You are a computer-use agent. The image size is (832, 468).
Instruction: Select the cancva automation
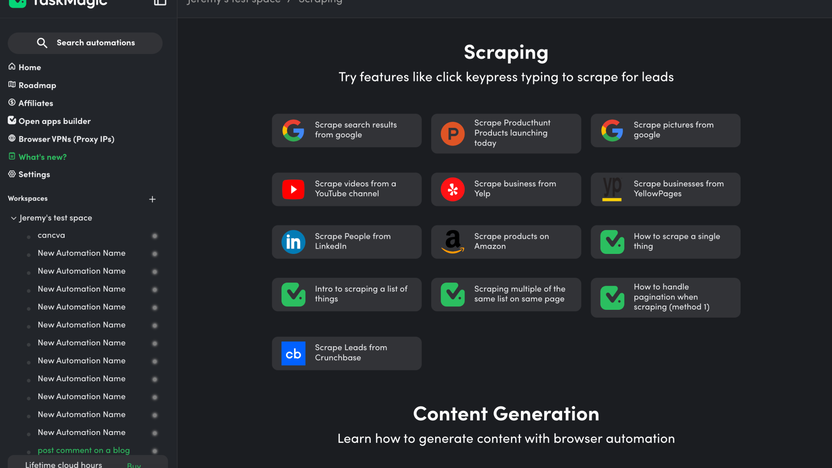51,236
